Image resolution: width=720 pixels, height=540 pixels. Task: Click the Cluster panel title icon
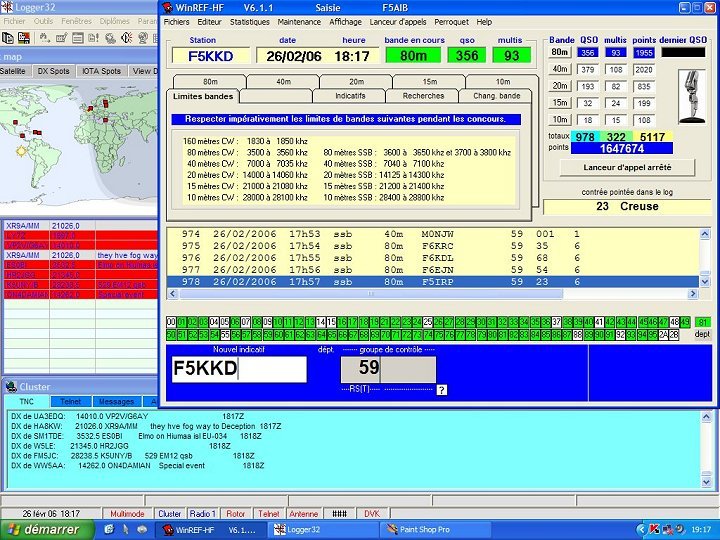(x=9, y=386)
